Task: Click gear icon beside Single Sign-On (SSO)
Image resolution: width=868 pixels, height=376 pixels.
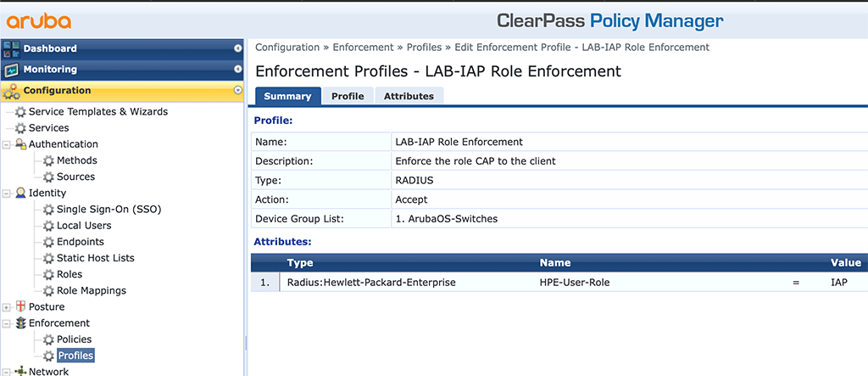Action: [48, 210]
